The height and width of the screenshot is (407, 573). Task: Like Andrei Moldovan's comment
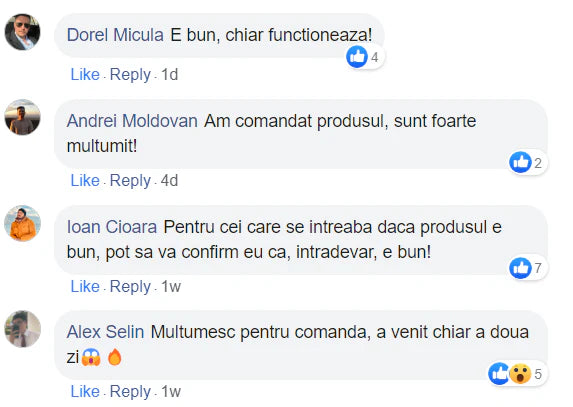pyautogui.click(x=85, y=180)
